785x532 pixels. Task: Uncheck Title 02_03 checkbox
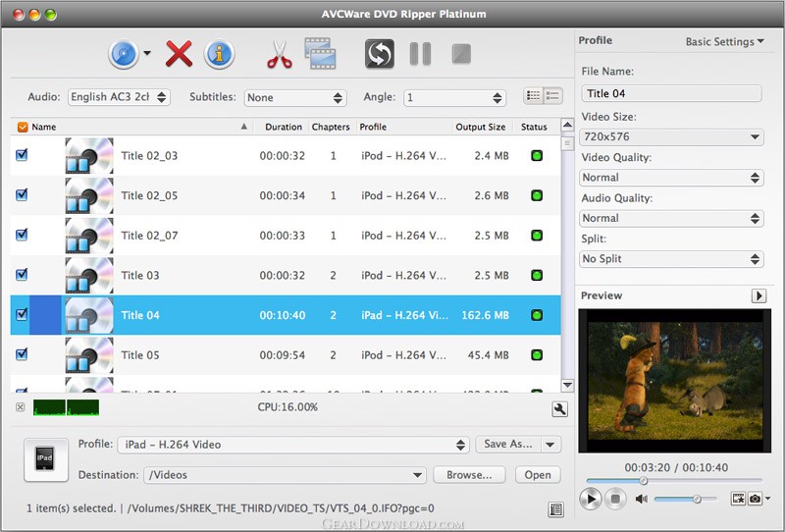click(x=22, y=155)
